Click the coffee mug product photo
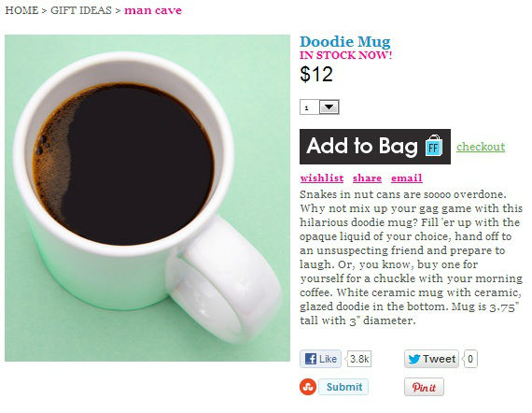This screenshot has height=413, width=532. [x=147, y=198]
